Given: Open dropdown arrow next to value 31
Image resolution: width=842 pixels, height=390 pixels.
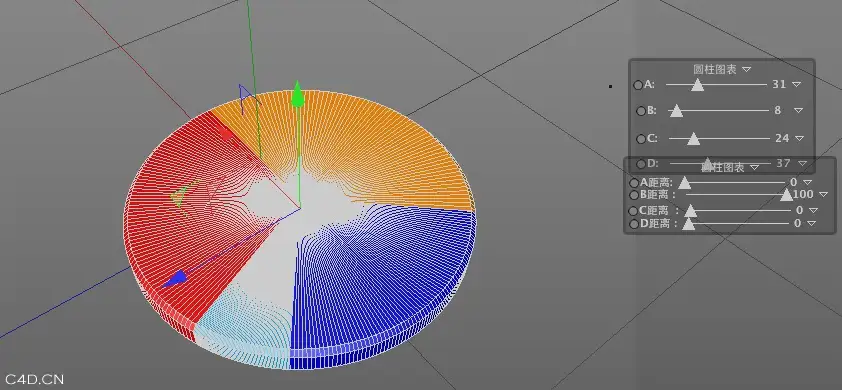Looking at the screenshot, I should [x=796, y=84].
